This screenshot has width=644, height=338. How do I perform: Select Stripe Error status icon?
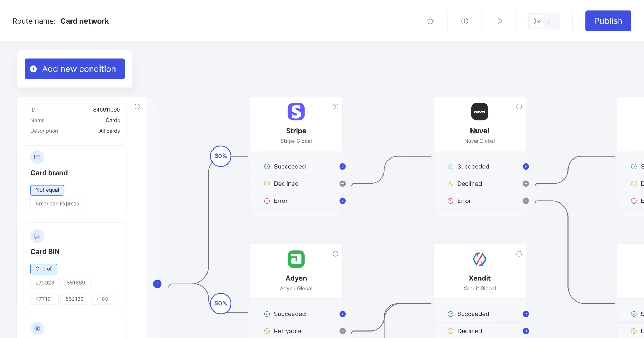[x=267, y=201]
